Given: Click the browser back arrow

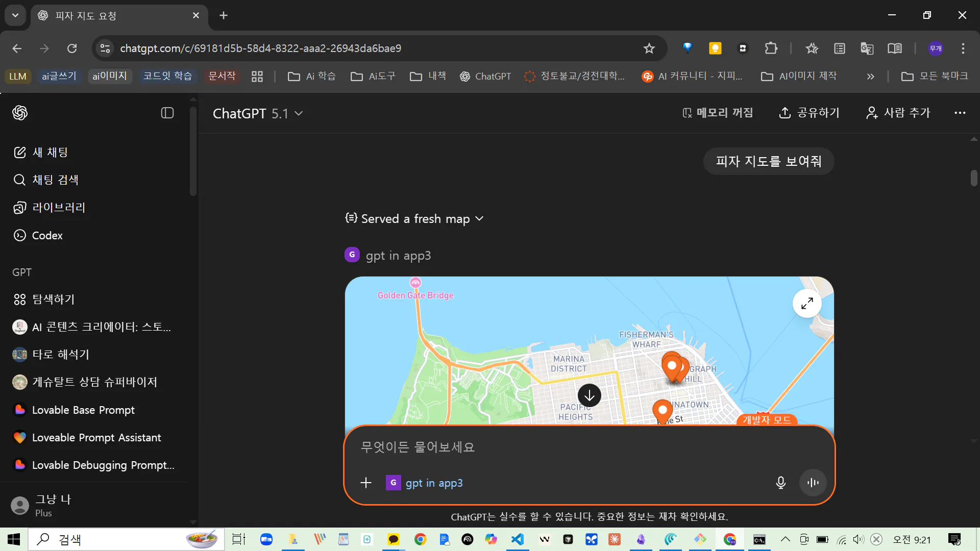Looking at the screenshot, I should pos(17,48).
